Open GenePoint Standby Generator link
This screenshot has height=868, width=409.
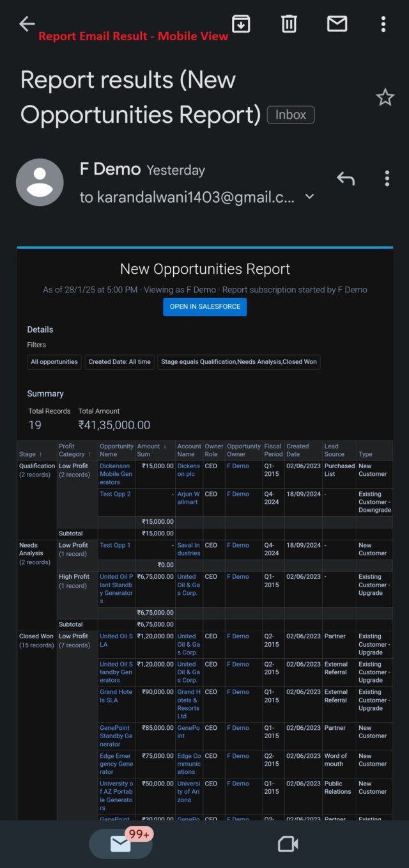pyautogui.click(x=116, y=736)
